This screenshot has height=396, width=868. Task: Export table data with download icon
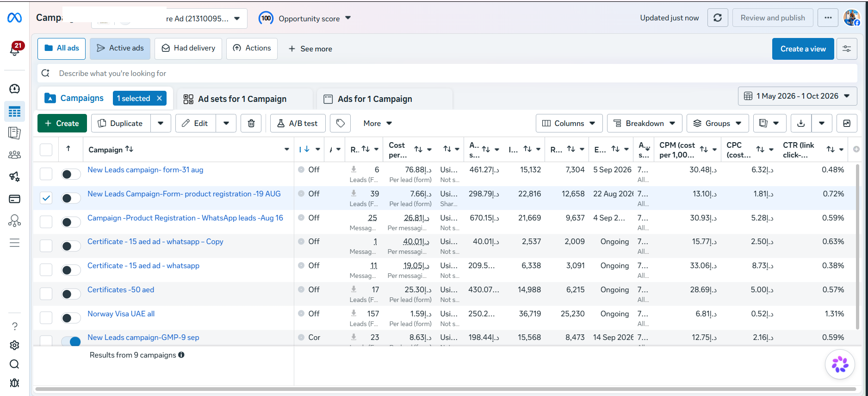[801, 123]
